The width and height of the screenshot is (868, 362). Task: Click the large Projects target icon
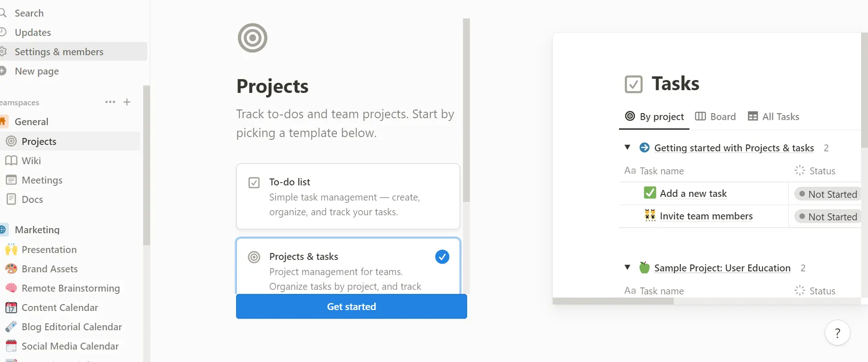pos(252,38)
